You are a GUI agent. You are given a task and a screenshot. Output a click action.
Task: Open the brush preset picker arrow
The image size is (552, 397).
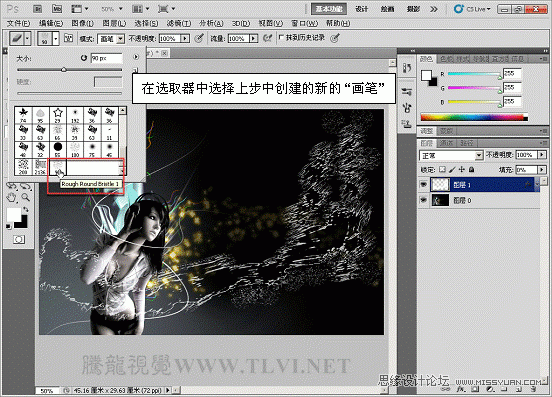56,38
